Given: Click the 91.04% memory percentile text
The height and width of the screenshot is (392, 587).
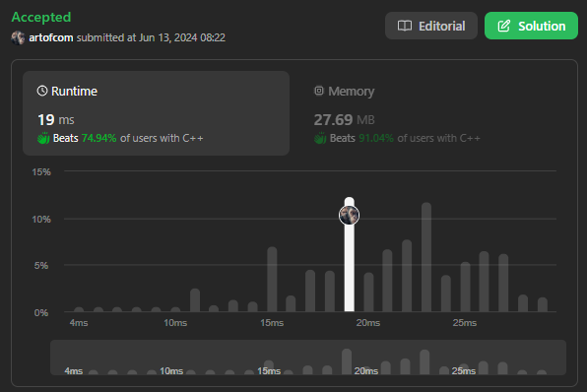Looking at the screenshot, I should point(376,138).
